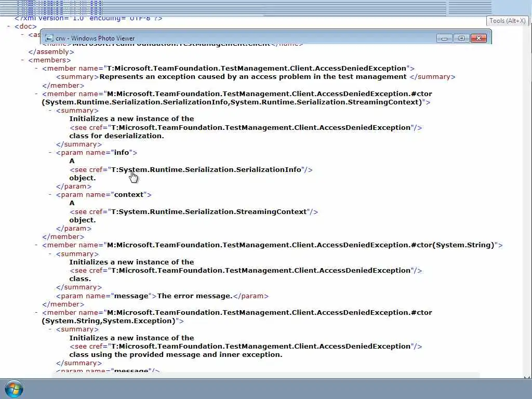The height and width of the screenshot is (399, 532).
Task: Click the T:System.Runtime.Serialization.SerializationInfo cref value
Action: coord(206,170)
